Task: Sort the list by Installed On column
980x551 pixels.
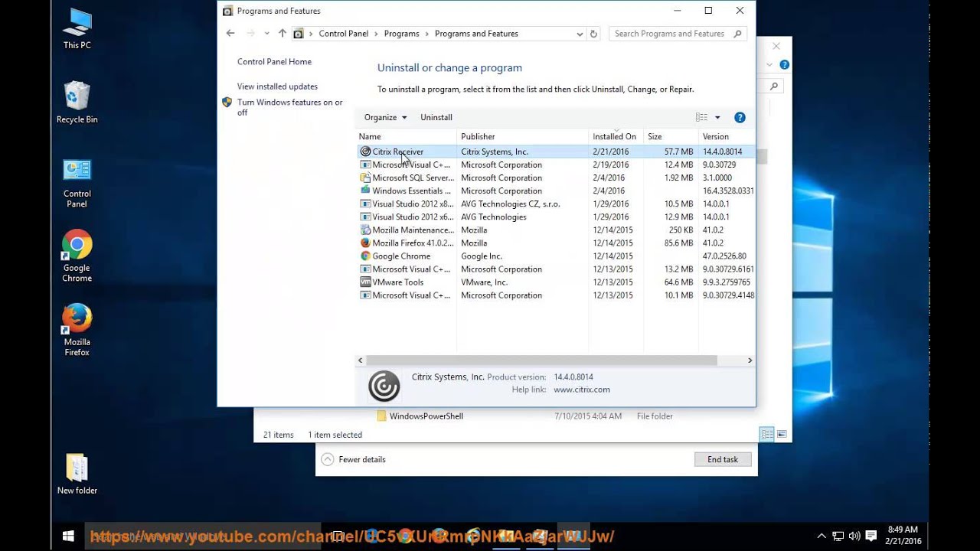Action: 616,136
